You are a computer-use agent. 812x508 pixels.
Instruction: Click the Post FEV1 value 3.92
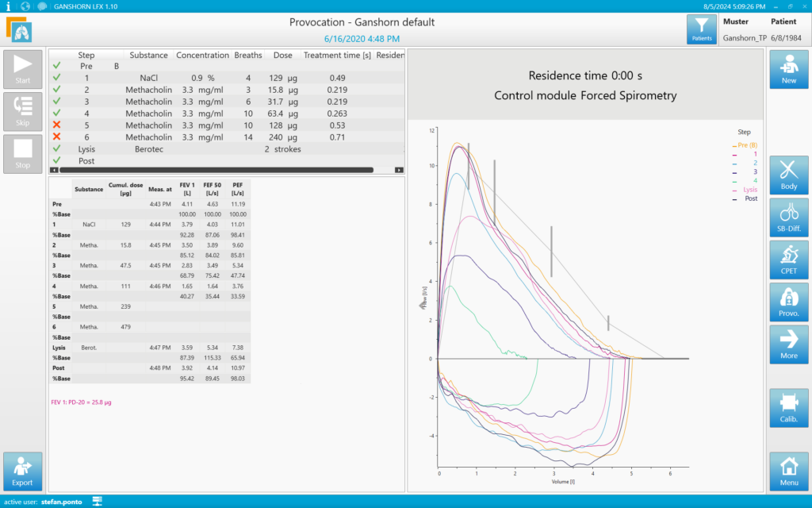click(x=187, y=368)
